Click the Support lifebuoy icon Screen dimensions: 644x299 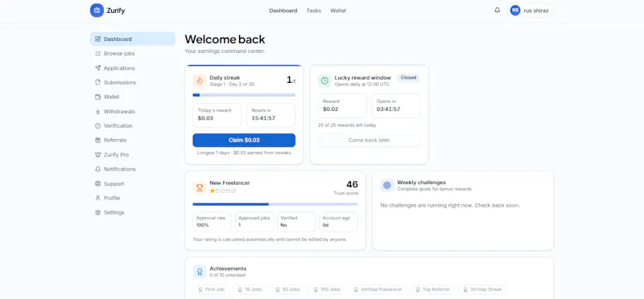(x=97, y=184)
